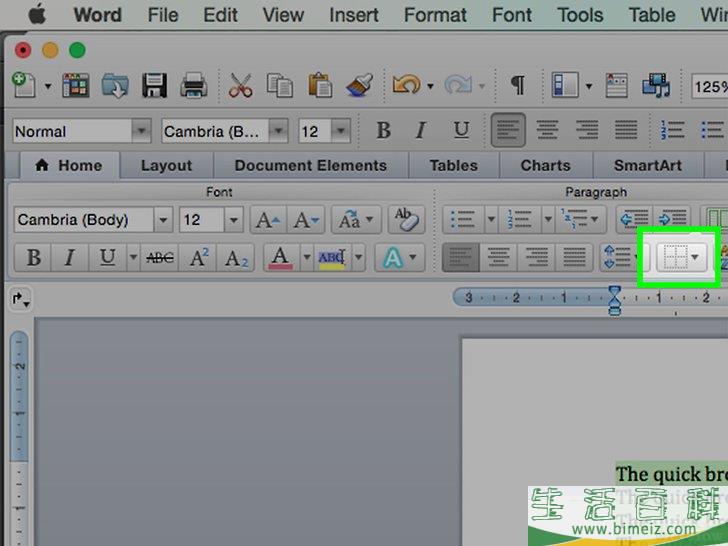Expand the Undo history dropdown arrow
Image resolution: width=728 pixels, height=546 pixels.
[x=430, y=86]
